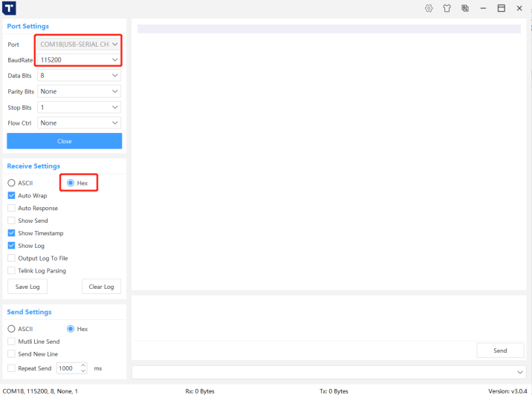This screenshot has height=395, width=532.
Task: Click the blue Close port button
Action: tap(65, 141)
